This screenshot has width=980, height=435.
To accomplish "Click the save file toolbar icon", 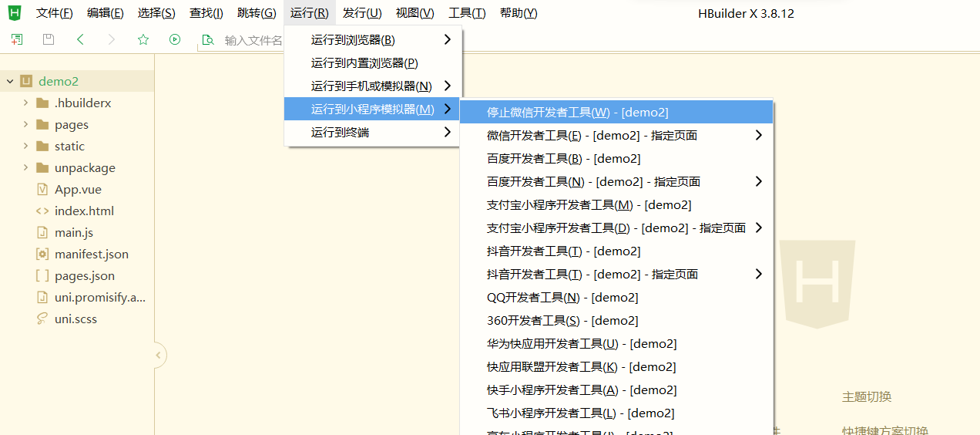I will click(49, 39).
